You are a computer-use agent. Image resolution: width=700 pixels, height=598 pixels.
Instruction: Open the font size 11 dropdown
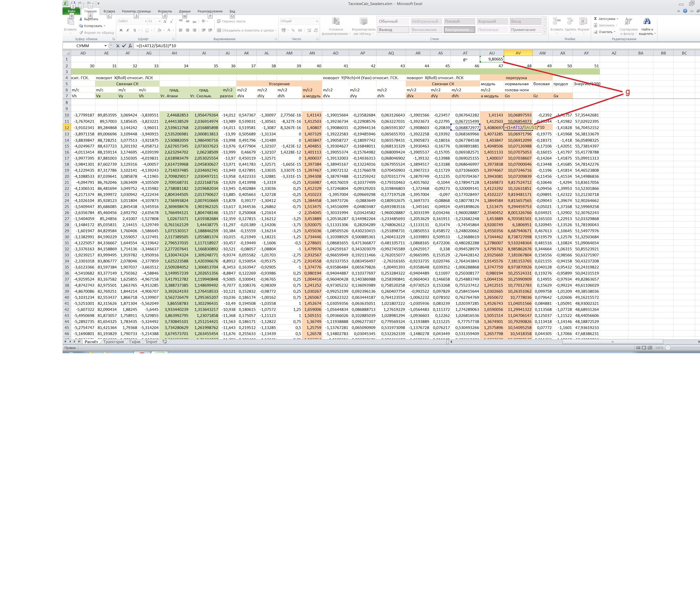(159, 21)
